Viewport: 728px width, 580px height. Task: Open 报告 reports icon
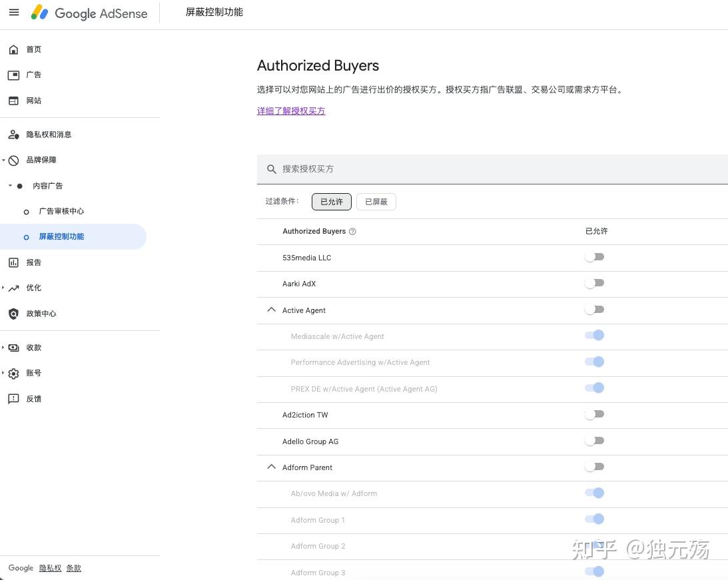[13, 262]
